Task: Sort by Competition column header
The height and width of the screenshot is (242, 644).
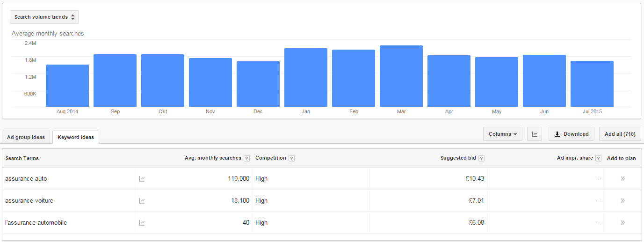Action: 271,158
